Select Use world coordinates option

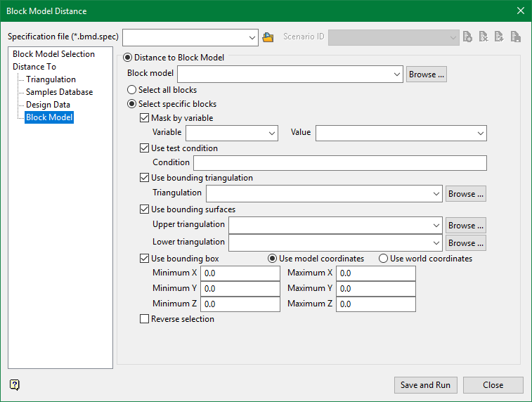tap(384, 259)
